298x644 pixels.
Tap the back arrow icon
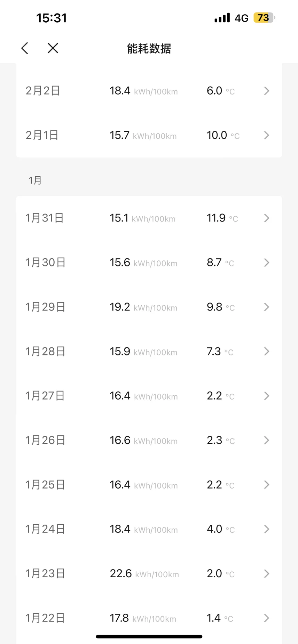coord(25,48)
